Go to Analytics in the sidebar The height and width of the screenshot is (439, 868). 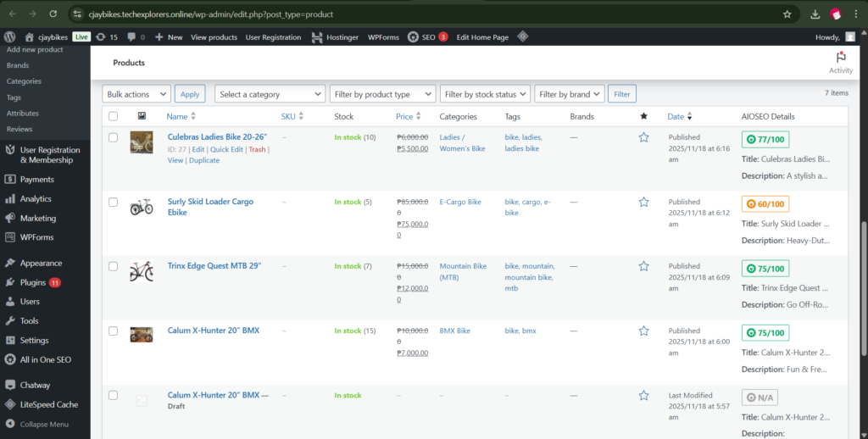click(x=36, y=199)
